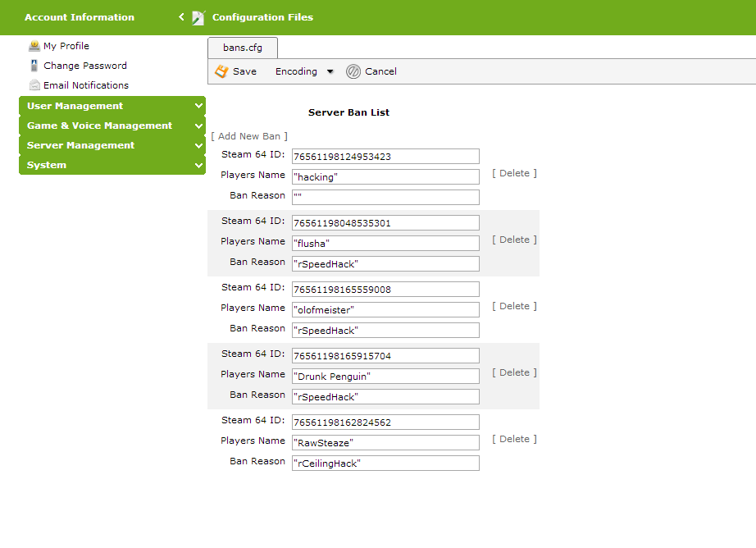Collapse sidebar with left chevron arrow
The height and width of the screenshot is (548, 756).
[x=181, y=17]
